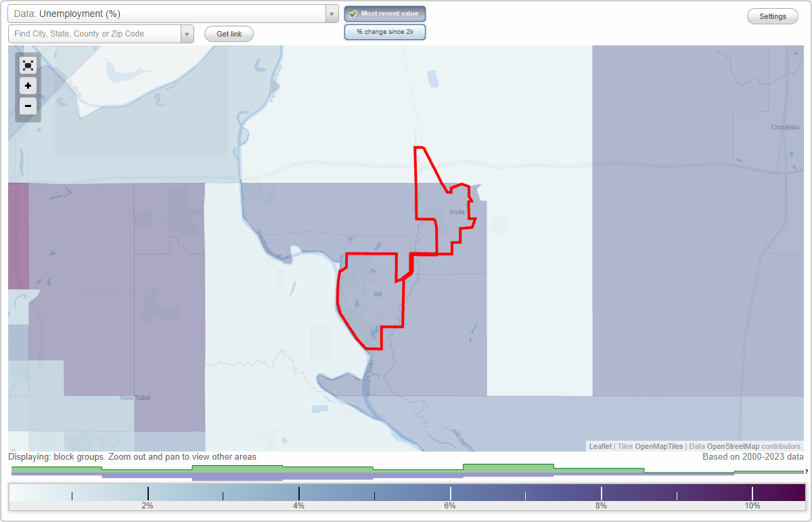The height and width of the screenshot is (522, 812).
Task: Open the Data Unemployment (%) dropdown
Action: click(x=173, y=14)
